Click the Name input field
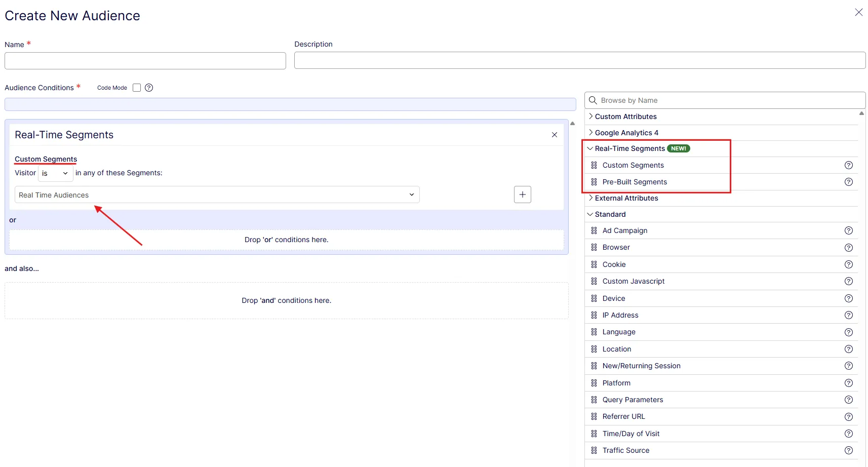Viewport: 868px width, 467px height. coord(145,61)
